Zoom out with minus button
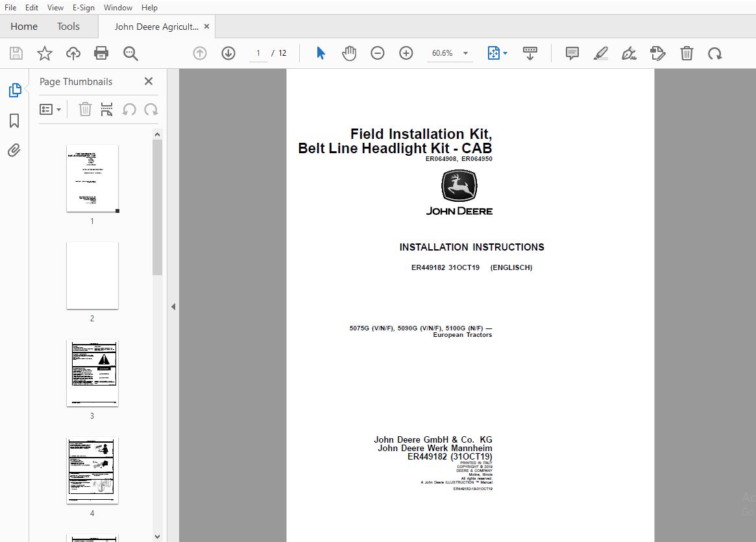Screen dimensions: 756x542 tap(378, 53)
